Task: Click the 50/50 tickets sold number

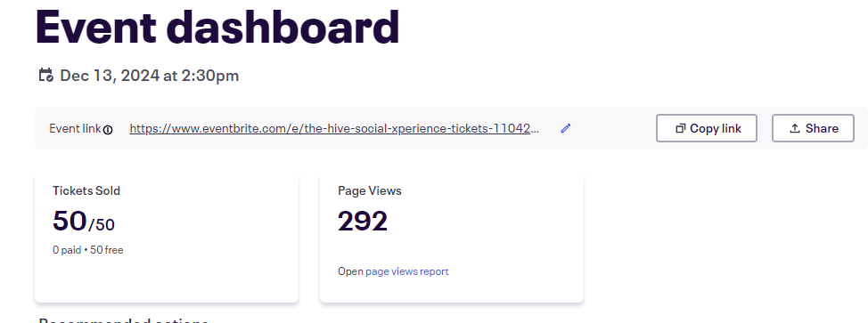Action: tap(84, 222)
